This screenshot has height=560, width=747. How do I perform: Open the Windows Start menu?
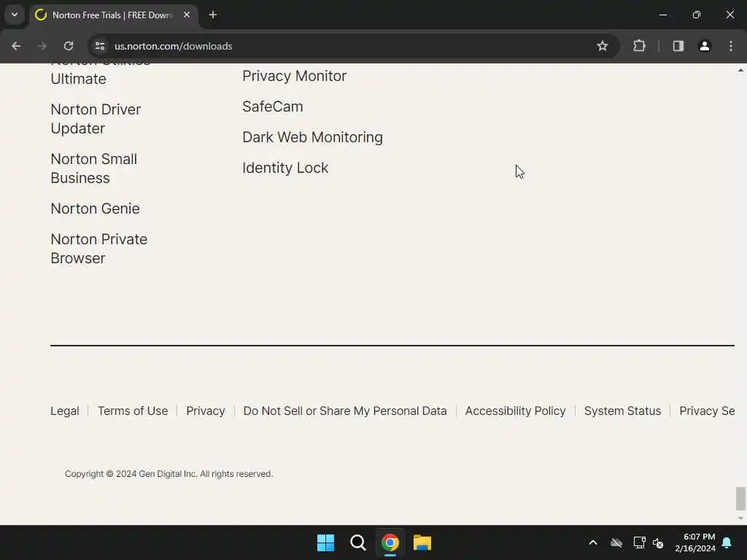[326, 542]
